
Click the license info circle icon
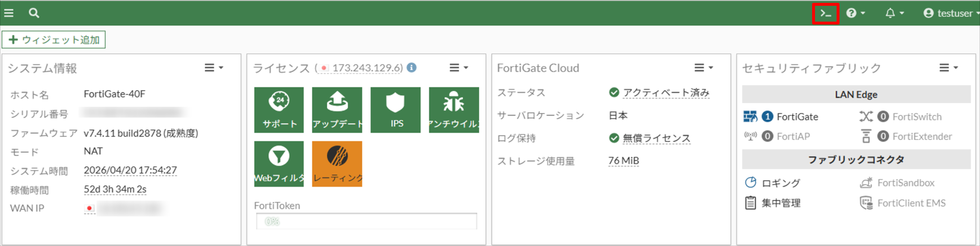click(411, 67)
